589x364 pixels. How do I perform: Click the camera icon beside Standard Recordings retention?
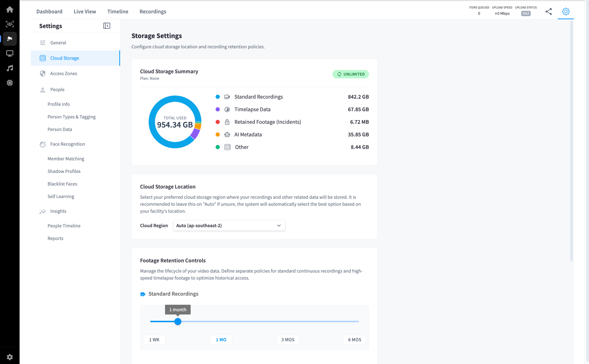tap(143, 294)
